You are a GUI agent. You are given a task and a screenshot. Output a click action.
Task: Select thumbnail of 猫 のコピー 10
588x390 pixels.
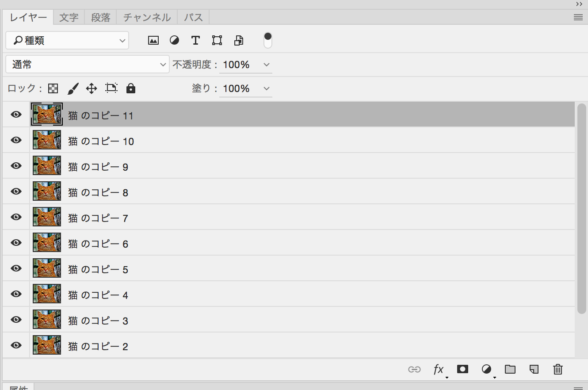(47, 140)
